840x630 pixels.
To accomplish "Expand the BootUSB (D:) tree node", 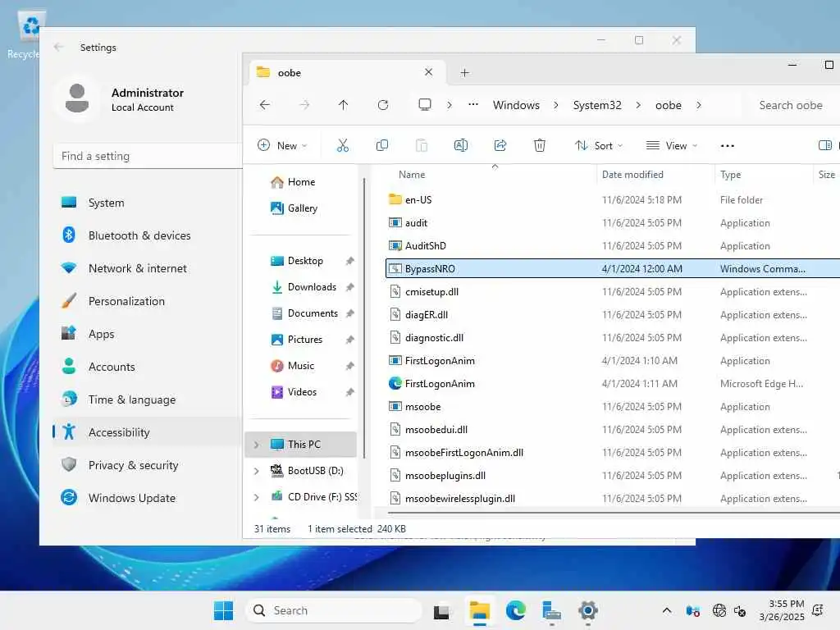I will tap(256, 471).
